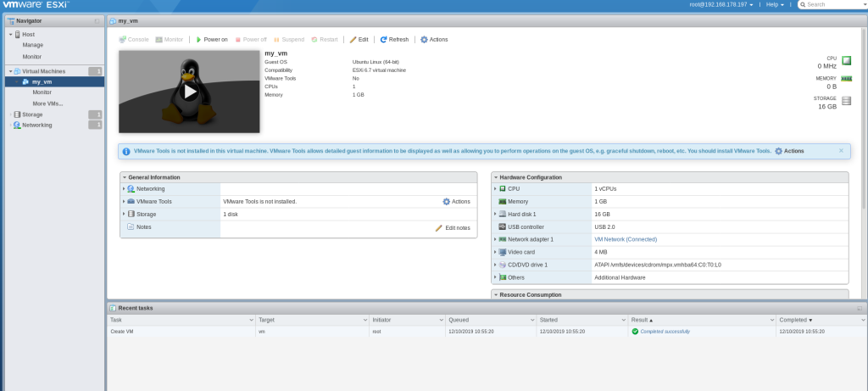Click the Power off toolbar button
This screenshot has height=391, width=868.
click(251, 40)
